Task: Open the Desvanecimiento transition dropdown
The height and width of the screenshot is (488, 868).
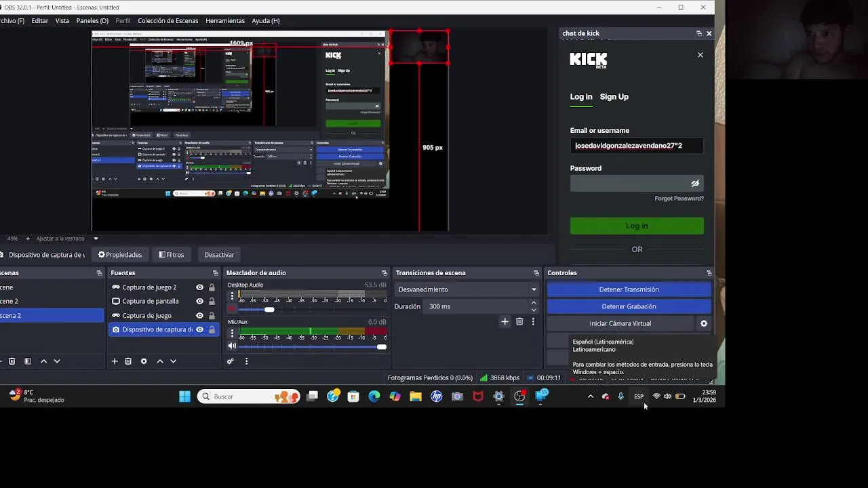Action: [467, 289]
